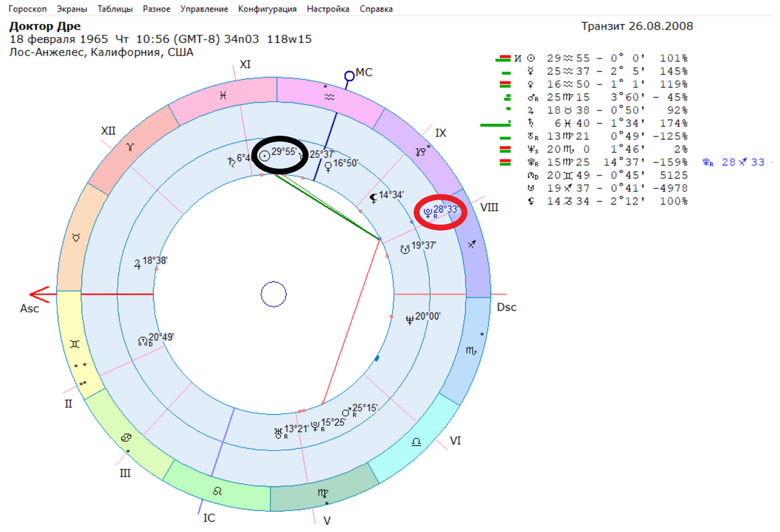Click transit Pluto glyph circled in red

[x=428, y=213]
